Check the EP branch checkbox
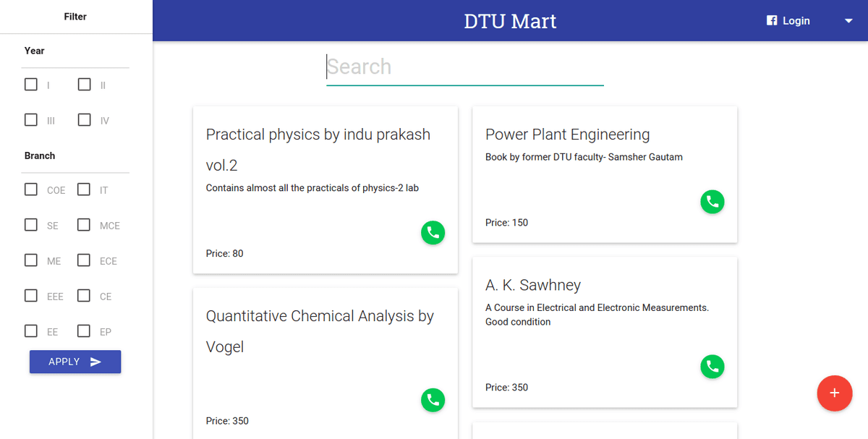Viewport: 868px width, 439px height. 85,331
